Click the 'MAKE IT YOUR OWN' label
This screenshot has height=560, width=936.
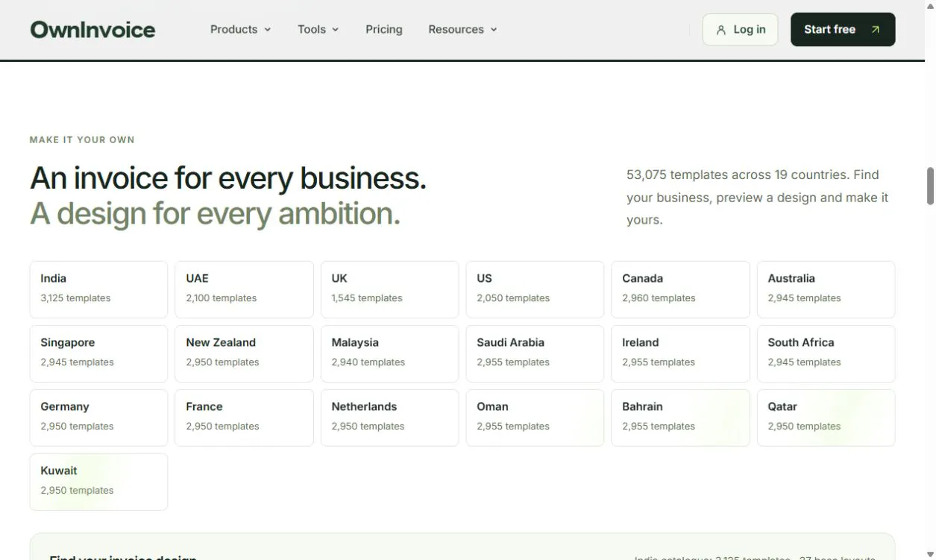(x=82, y=139)
